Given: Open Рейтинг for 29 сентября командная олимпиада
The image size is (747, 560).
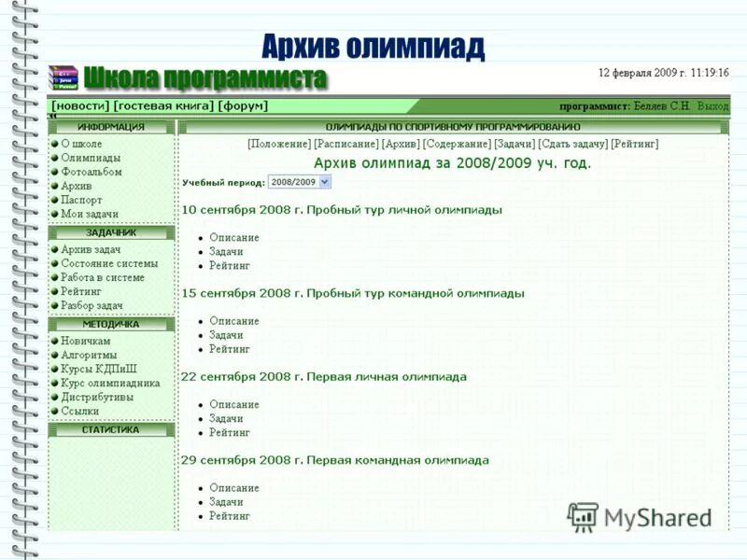Looking at the screenshot, I should (229, 516).
